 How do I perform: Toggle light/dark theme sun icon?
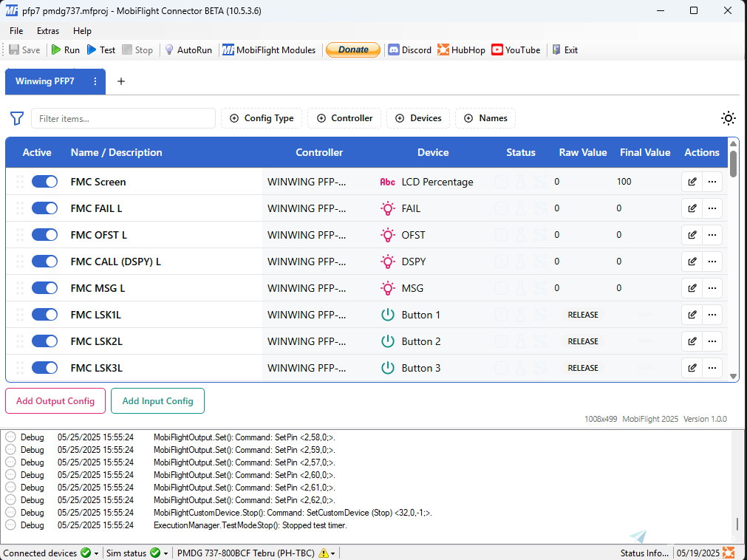pyautogui.click(x=729, y=118)
